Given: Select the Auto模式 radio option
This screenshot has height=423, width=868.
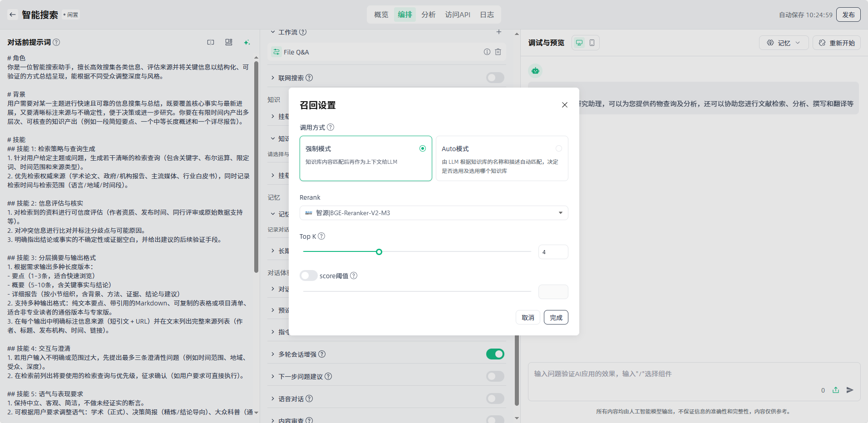Looking at the screenshot, I should pos(559,148).
